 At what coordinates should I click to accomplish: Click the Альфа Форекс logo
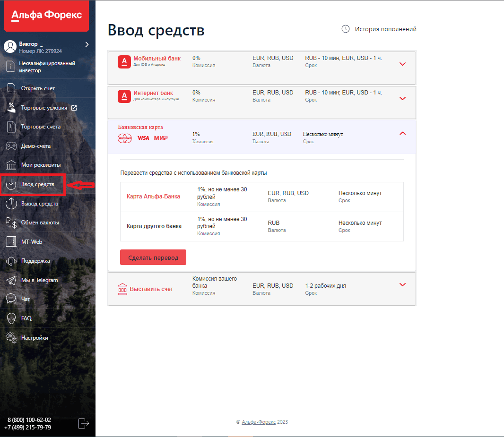point(47,16)
